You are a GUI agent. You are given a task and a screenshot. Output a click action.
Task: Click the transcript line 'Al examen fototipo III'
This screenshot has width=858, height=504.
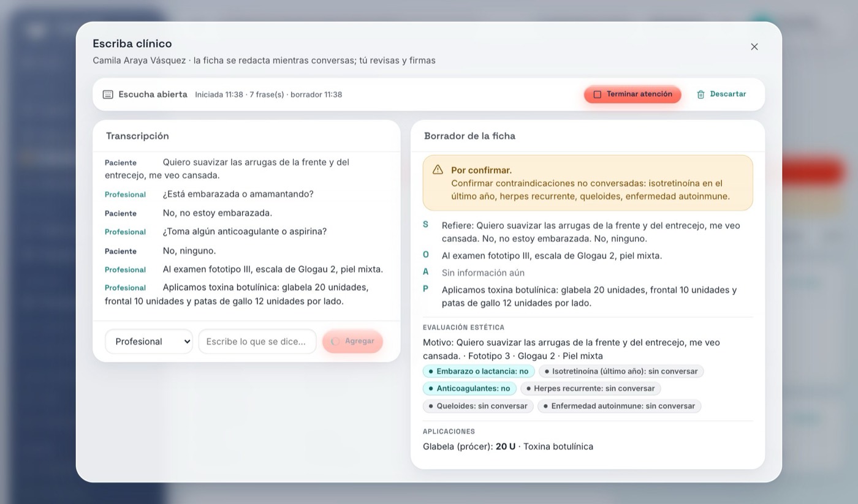click(273, 269)
